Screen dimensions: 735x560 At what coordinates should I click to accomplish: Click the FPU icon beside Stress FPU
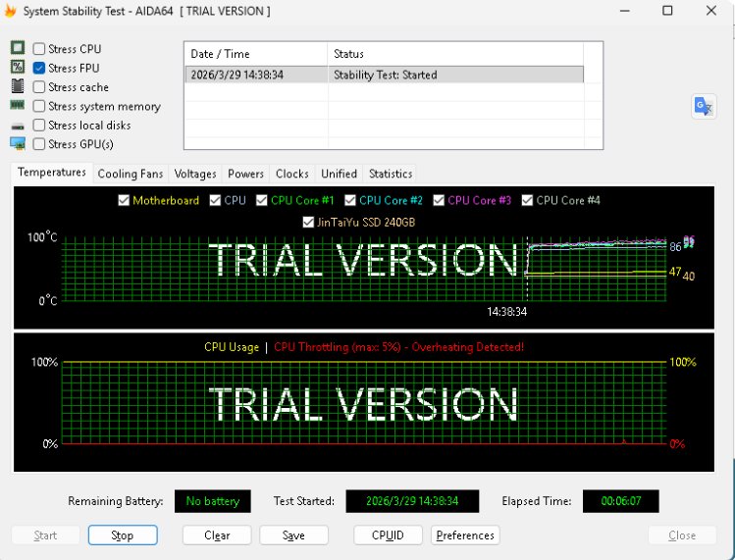pyautogui.click(x=17, y=68)
